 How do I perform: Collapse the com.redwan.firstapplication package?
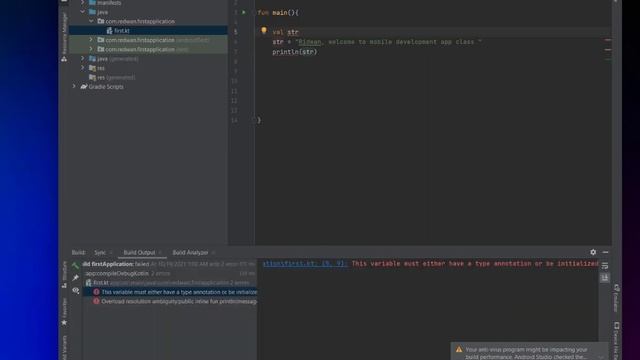tap(91, 21)
